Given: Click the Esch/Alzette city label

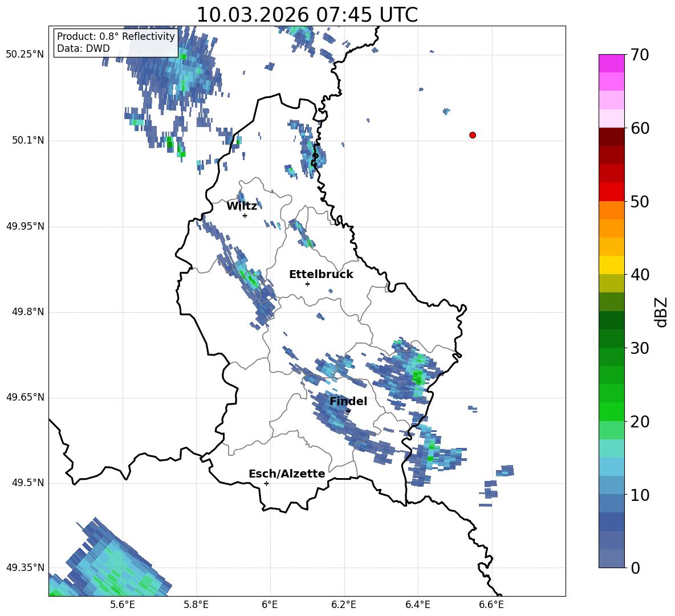Looking at the screenshot, I should click(287, 474).
